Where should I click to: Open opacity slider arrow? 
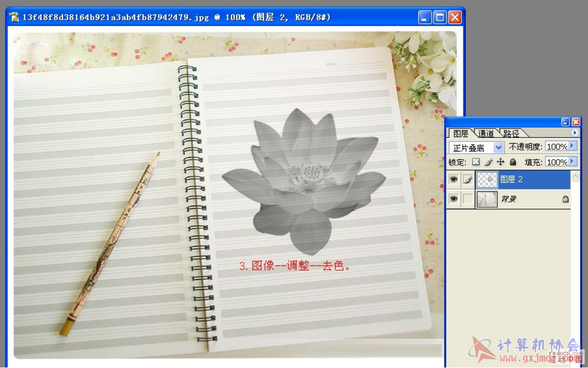click(x=572, y=146)
